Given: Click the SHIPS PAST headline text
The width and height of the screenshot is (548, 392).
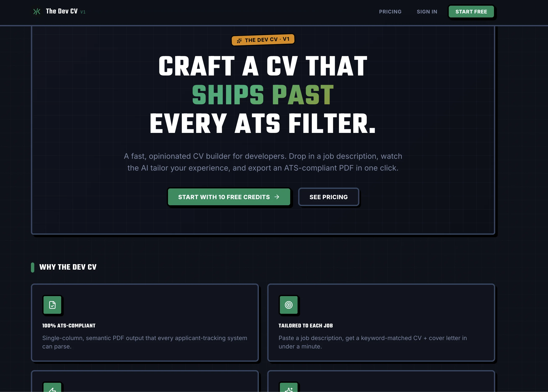Looking at the screenshot, I should 263,95.
